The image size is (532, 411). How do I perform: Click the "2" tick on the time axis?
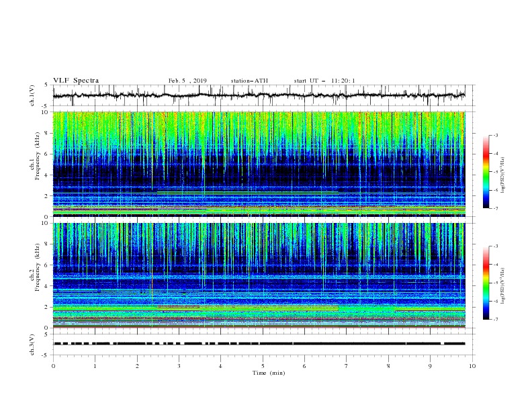point(137,366)
